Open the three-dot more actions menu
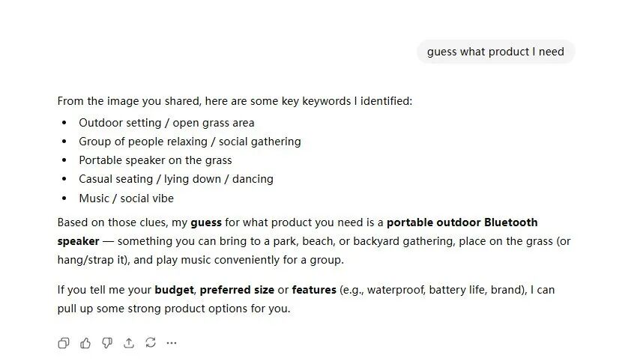Image resolution: width=643 pixels, height=364 pixels. tap(172, 343)
